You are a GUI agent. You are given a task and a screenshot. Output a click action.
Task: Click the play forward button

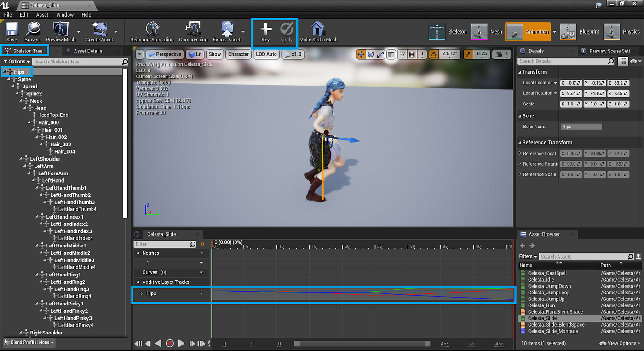coord(181,344)
